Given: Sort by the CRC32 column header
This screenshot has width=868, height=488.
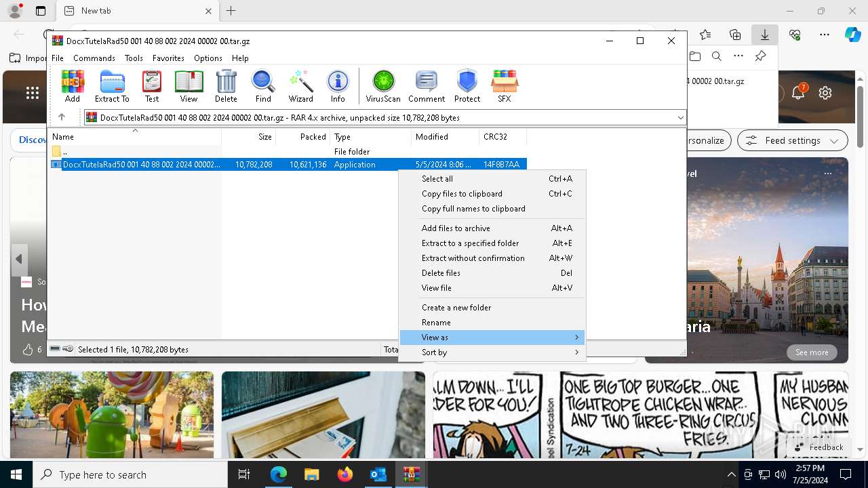Looking at the screenshot, I should [x=502, y=137].
